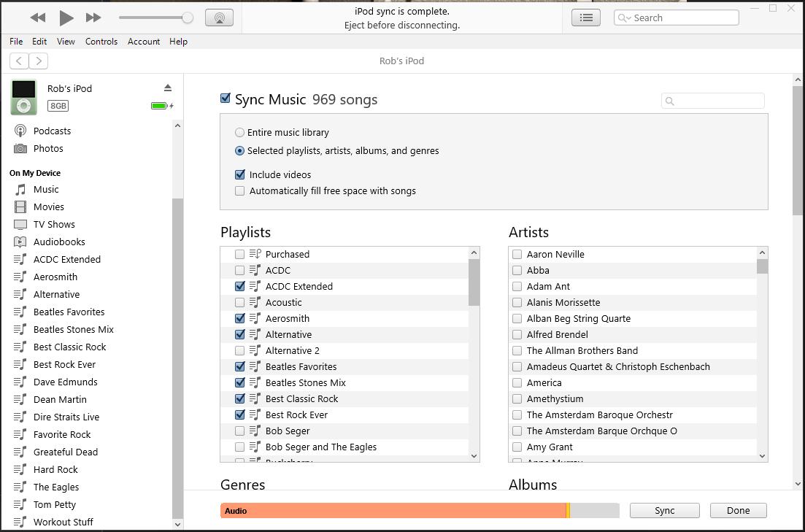Open the File menu
805x532 pixels.
click(x=16, y=42)
